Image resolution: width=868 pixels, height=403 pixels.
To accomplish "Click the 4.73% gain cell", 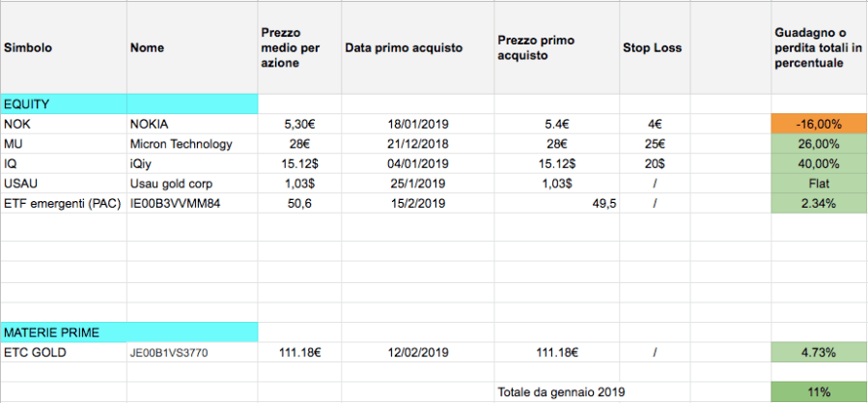I will click(818, 353).
